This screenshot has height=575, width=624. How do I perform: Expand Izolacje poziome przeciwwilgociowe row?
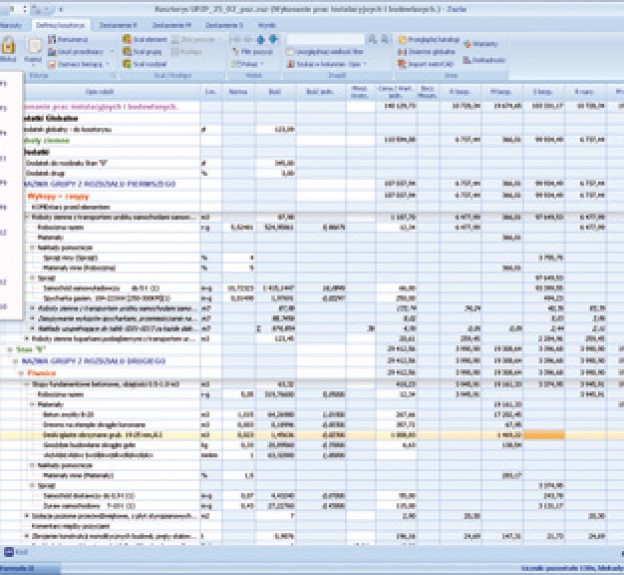[27, 516]
